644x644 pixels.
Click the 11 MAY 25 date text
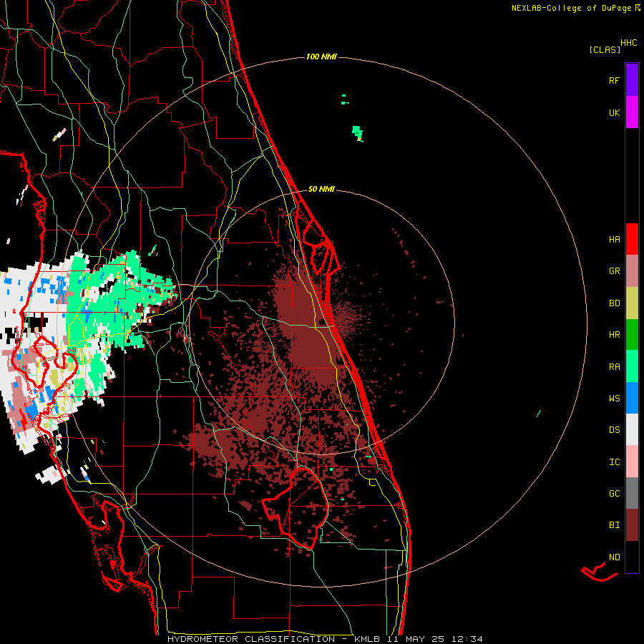tap(416, 639)
